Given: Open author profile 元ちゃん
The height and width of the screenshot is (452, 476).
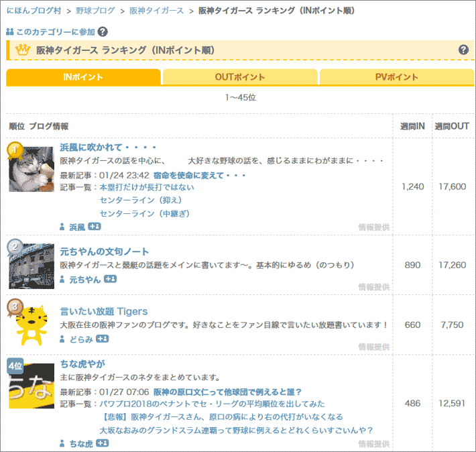Looking at the screenshot, I should point(85,280).
